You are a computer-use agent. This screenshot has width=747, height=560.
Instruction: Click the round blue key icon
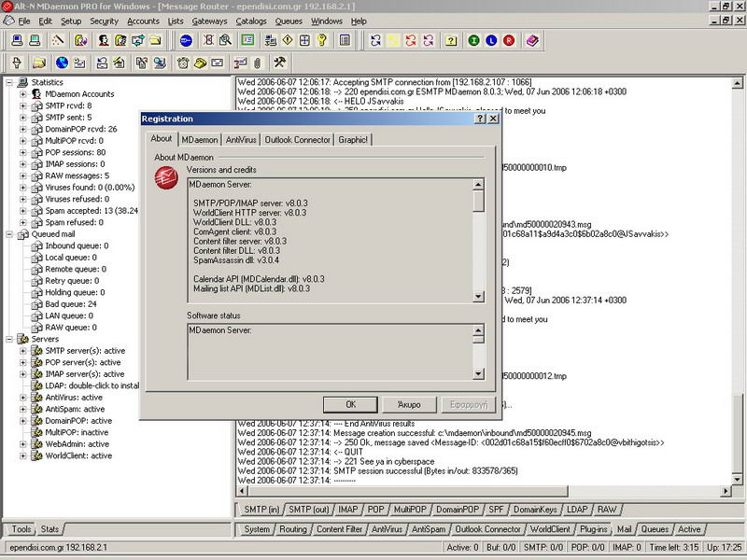coord(186,40)
